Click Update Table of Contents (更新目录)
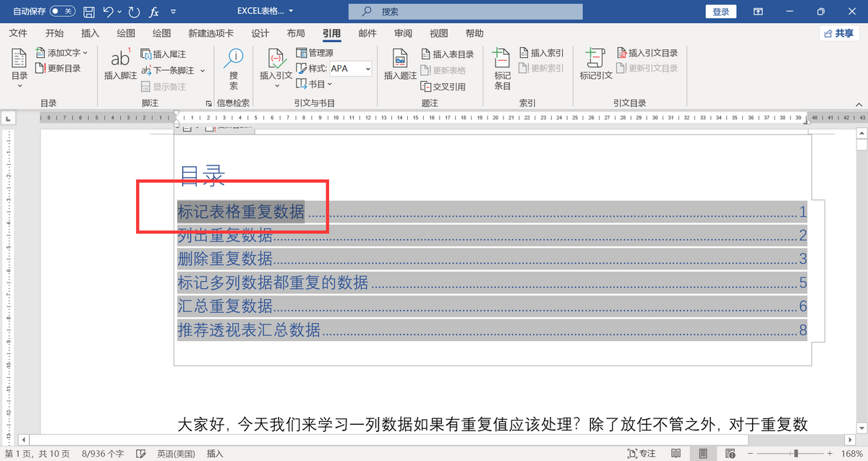This screenshot has height=461, width=868. pos(59,69)
